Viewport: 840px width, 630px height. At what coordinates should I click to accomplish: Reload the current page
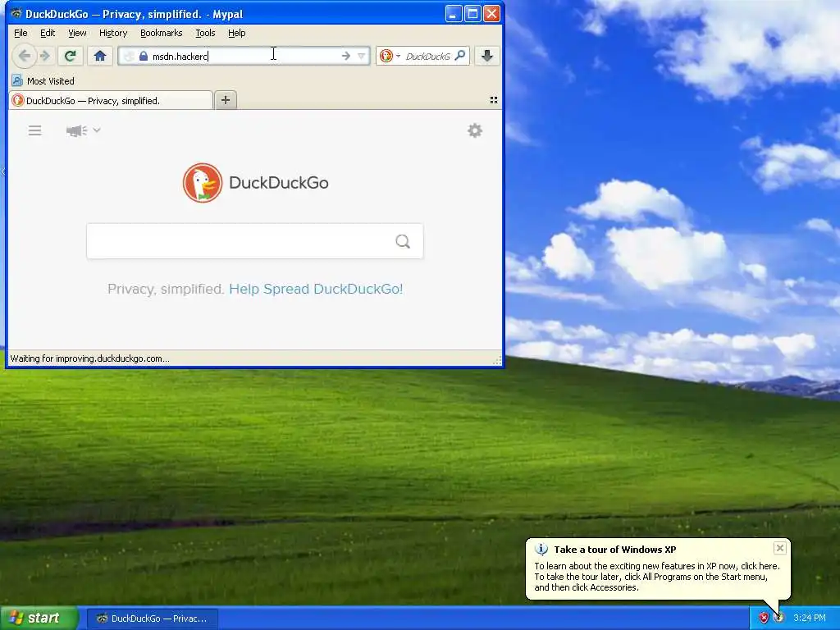pos(71,56)
